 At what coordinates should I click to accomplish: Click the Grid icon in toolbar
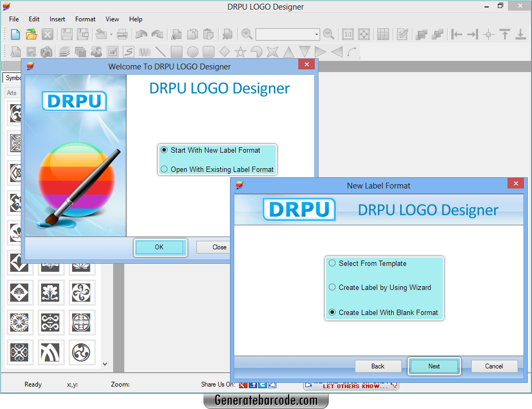tap(383, 34)
